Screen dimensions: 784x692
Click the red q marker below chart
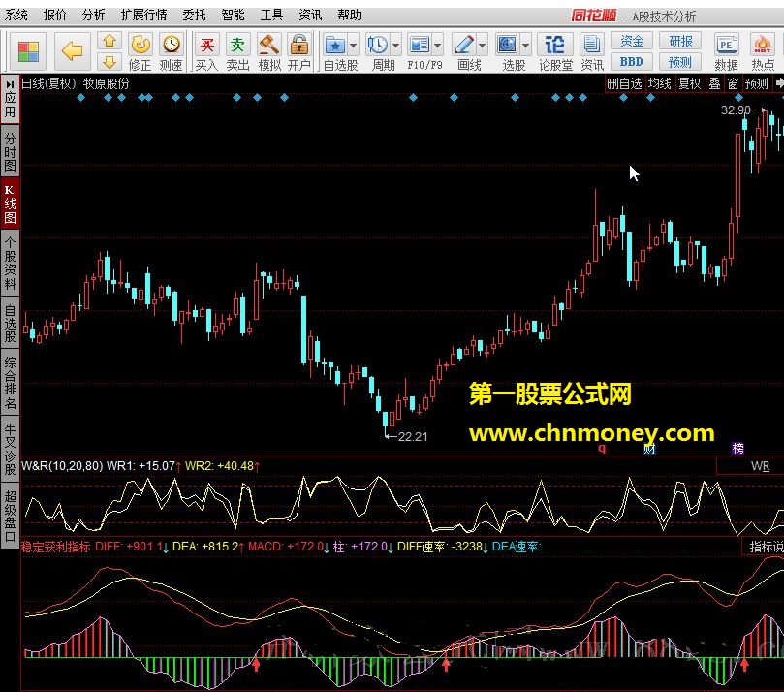click(602, 448)
